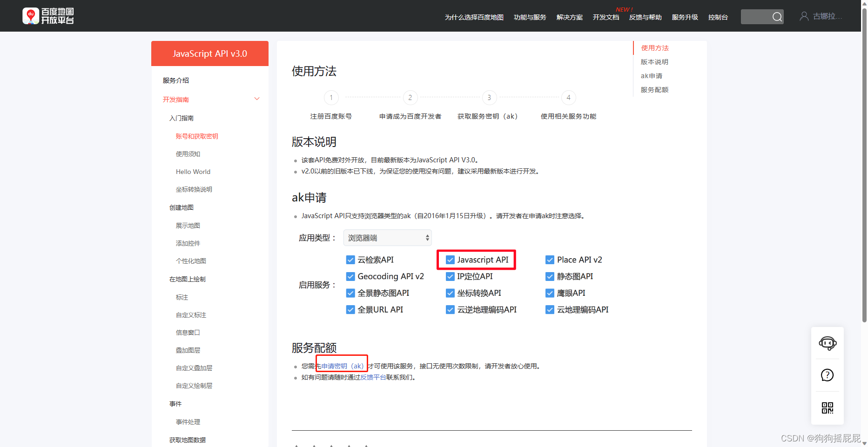
Task: Open the QR code icon in floating panel
Action: [827, 408]
